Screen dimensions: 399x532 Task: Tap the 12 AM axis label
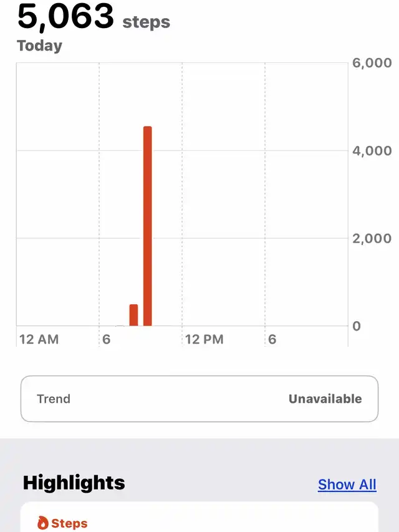click(x=39, y=339)
